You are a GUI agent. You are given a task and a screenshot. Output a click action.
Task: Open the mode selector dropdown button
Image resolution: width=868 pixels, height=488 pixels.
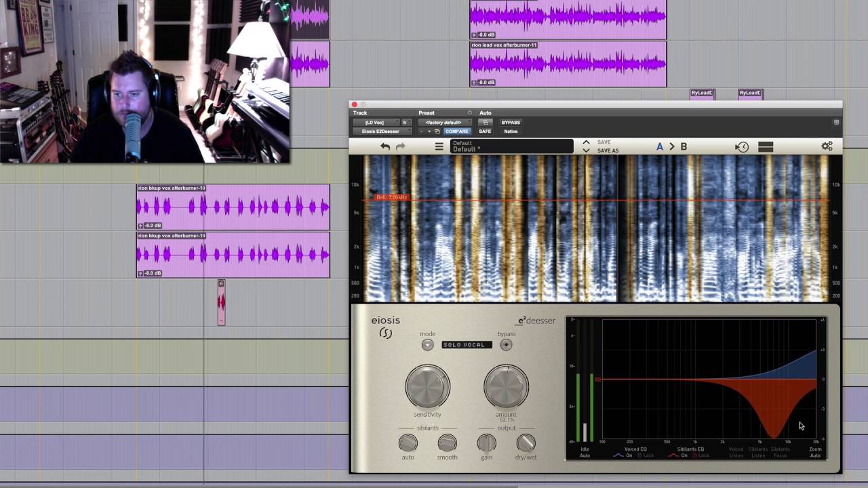pyautogui.click(x=427, y=344)
